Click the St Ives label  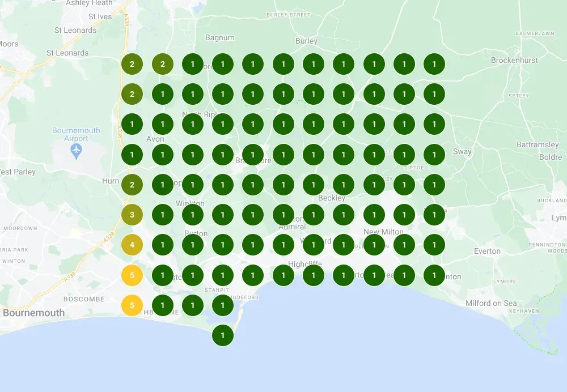tap(100, 16)
